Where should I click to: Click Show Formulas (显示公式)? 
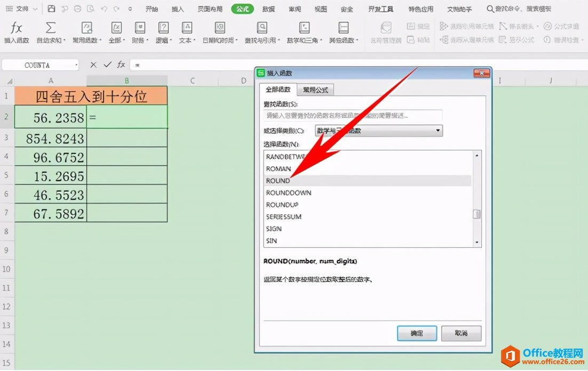click(x=517, y=40)
